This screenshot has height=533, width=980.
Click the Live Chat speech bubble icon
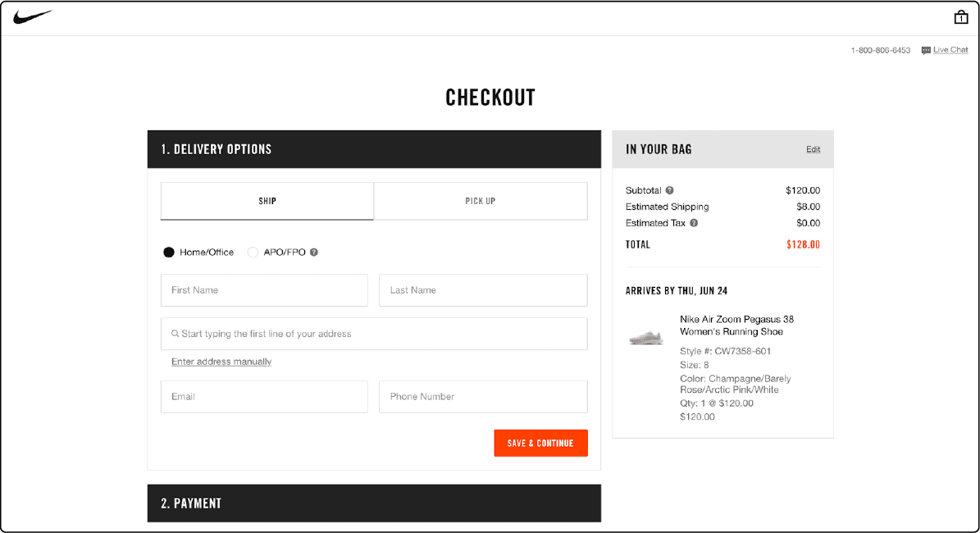926,51
